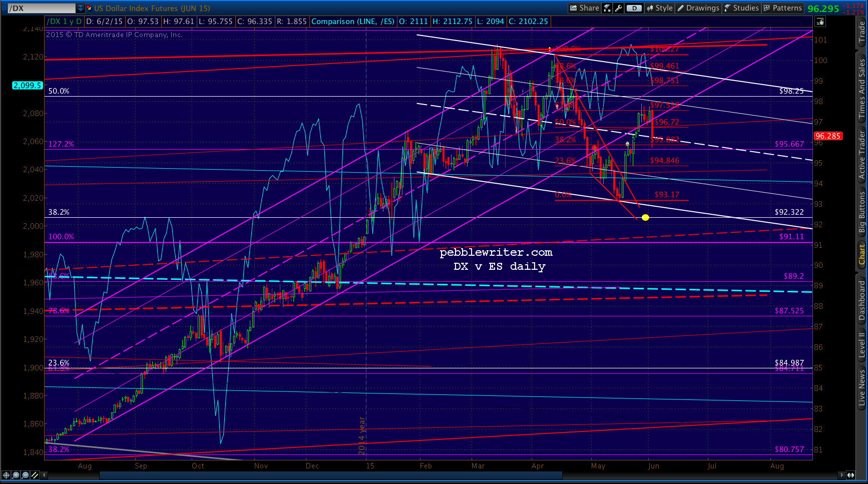Click the zoom out magnifier icon

point(25,475)
